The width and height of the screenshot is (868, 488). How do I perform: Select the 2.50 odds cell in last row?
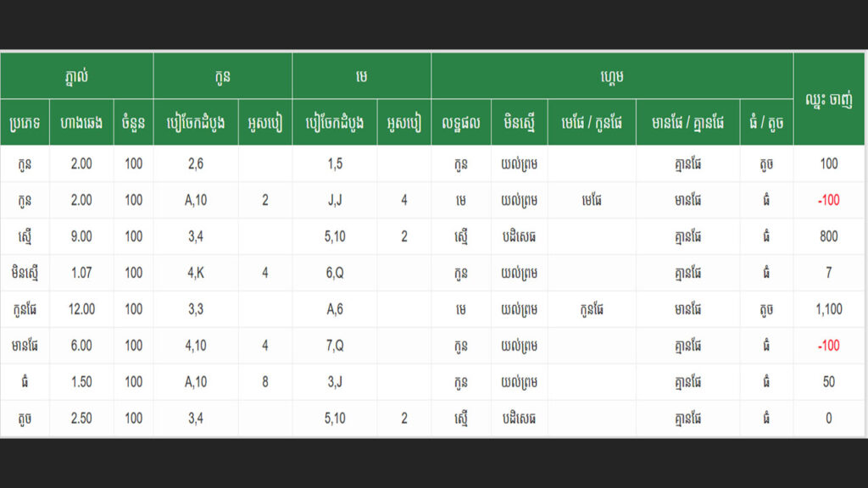pyautogui.click(x=81, y=418)
